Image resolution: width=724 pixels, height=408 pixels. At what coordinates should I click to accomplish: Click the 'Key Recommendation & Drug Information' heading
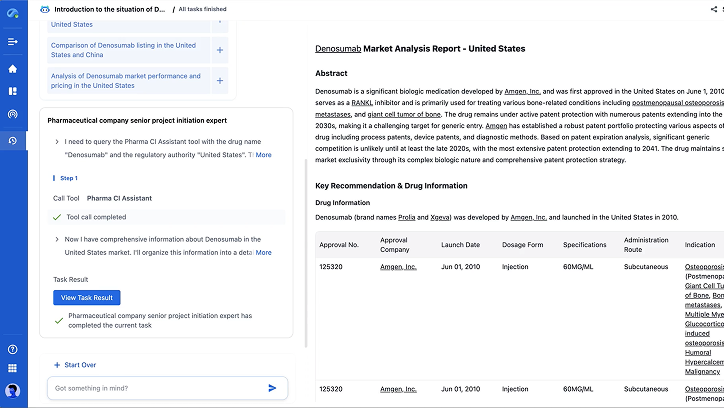391,186
